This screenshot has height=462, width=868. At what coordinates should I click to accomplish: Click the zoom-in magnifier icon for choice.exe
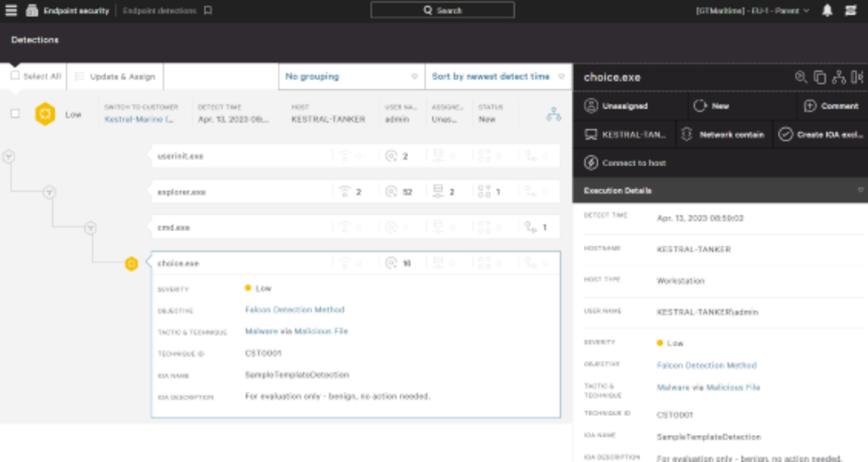coord(801,77)
